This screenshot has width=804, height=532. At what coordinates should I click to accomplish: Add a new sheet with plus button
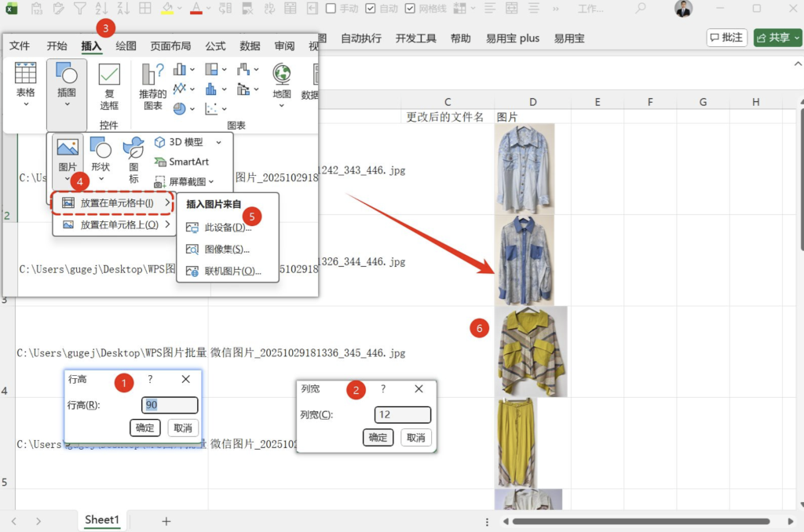[x=166, y=521]
